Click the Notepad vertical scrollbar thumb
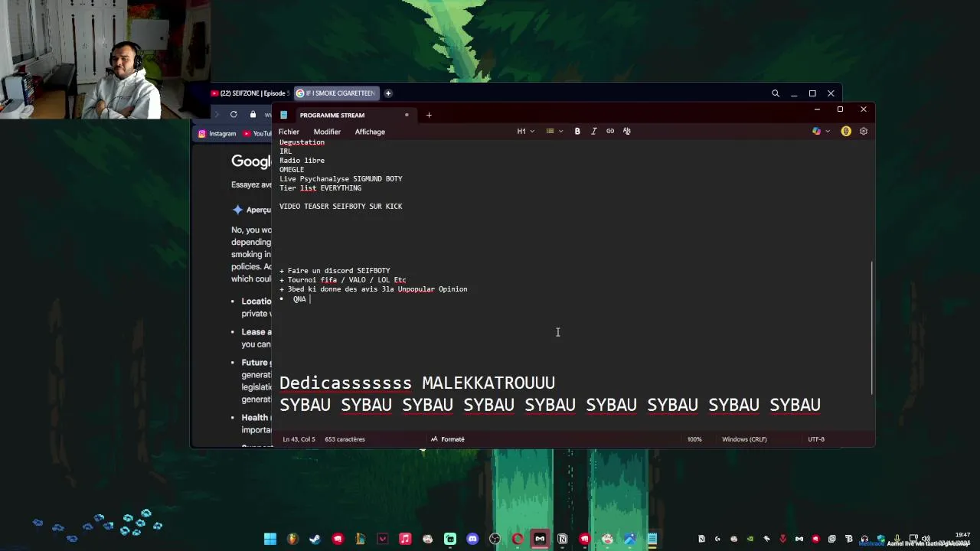The width and height of the screenshot is (980, 551). pos(872,328)
